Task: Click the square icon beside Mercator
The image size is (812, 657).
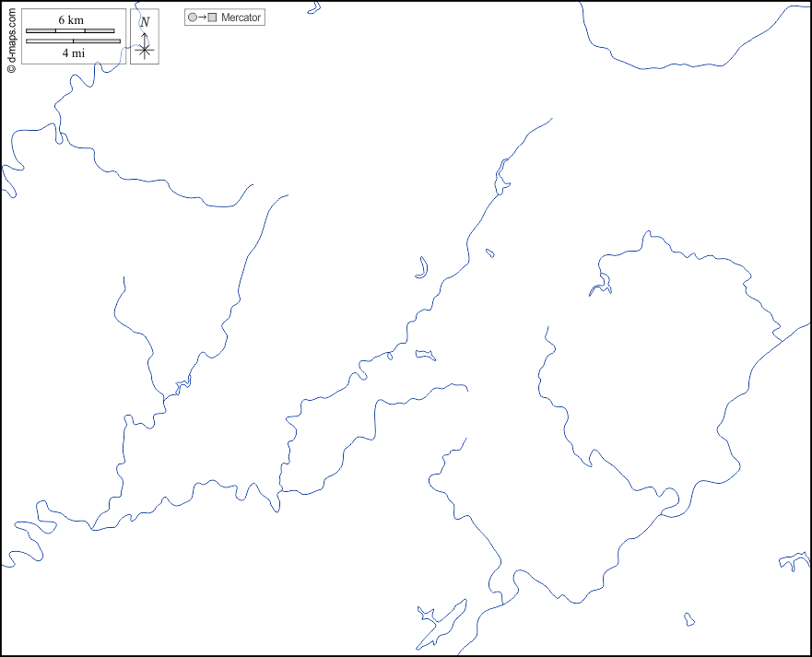Action: pos(213,18)
